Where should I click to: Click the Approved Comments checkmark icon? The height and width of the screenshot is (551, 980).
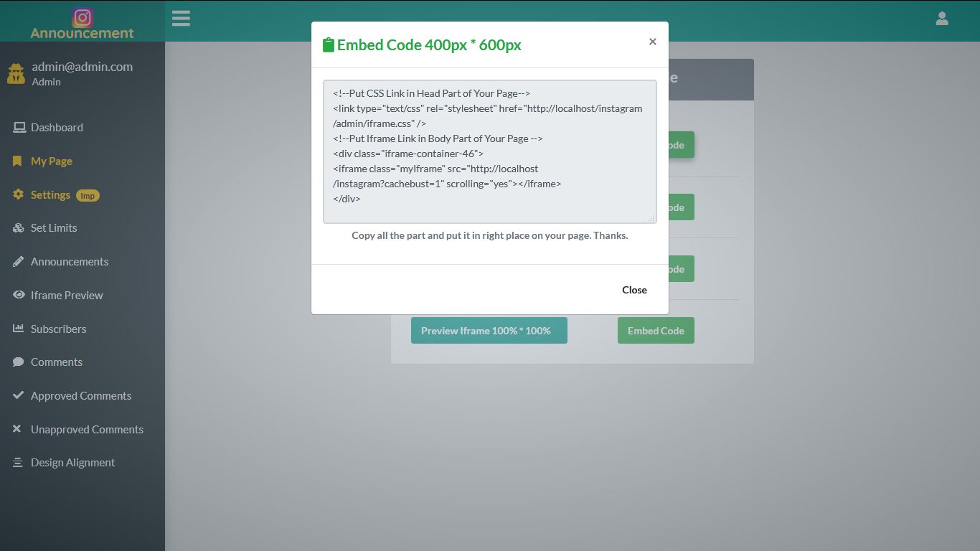coord(17,395)
